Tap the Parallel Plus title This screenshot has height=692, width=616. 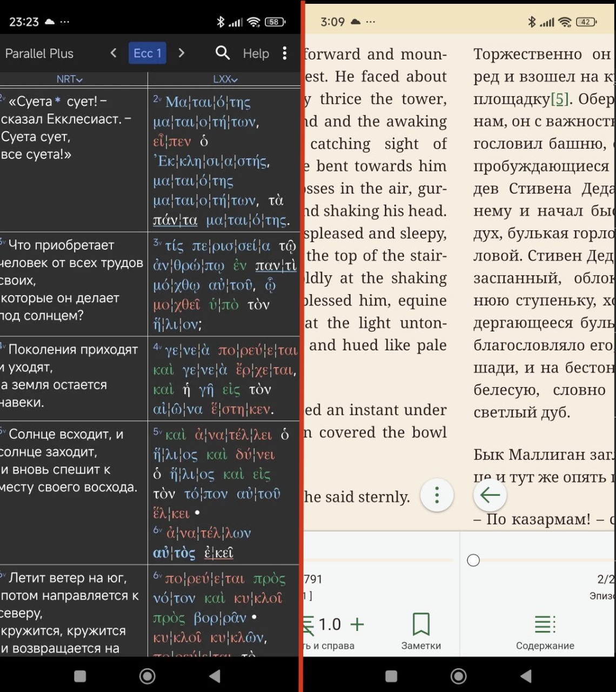[x=39, y=54]
